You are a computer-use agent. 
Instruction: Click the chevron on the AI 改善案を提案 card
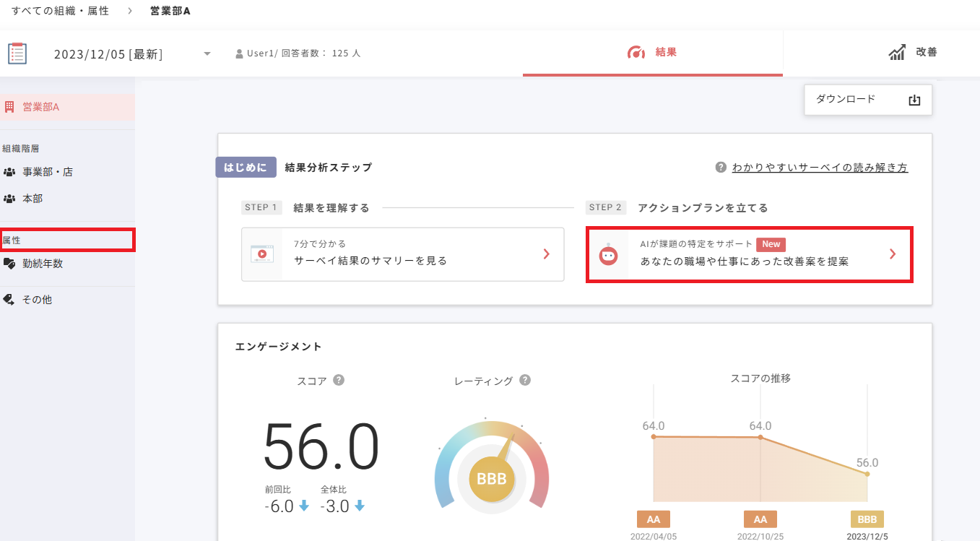(893, 254)
